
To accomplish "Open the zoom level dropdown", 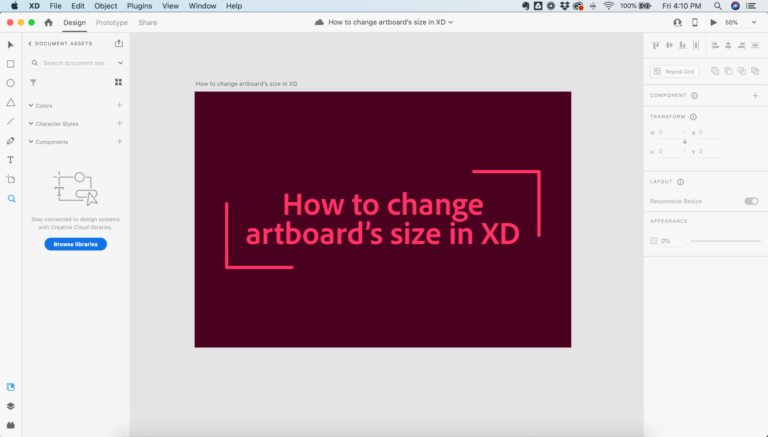I will pos(754,23).
